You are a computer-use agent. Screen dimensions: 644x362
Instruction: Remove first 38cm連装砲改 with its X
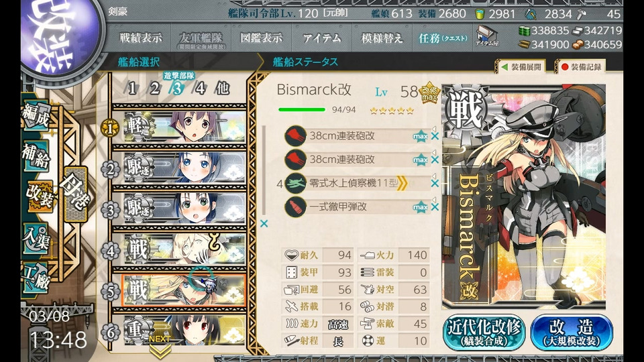pos(435,136)
